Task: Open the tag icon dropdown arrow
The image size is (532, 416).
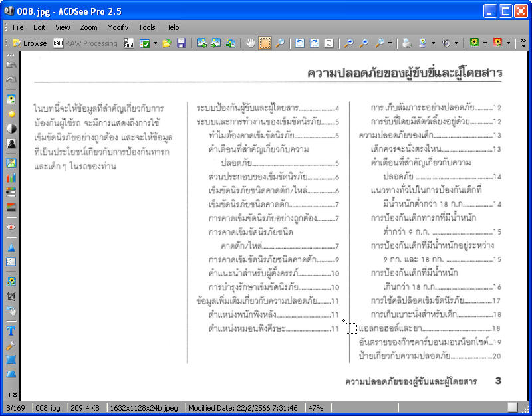Action: point(155,43)
